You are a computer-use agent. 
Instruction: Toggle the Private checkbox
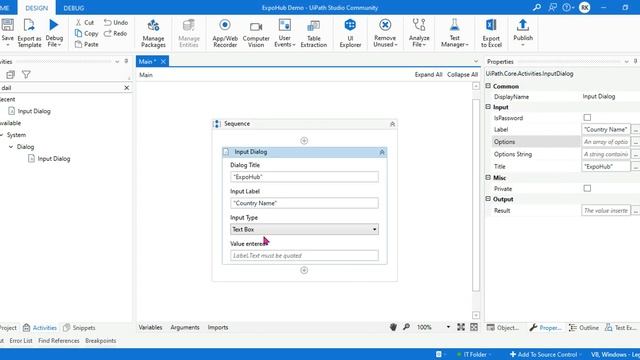point(587,188)
